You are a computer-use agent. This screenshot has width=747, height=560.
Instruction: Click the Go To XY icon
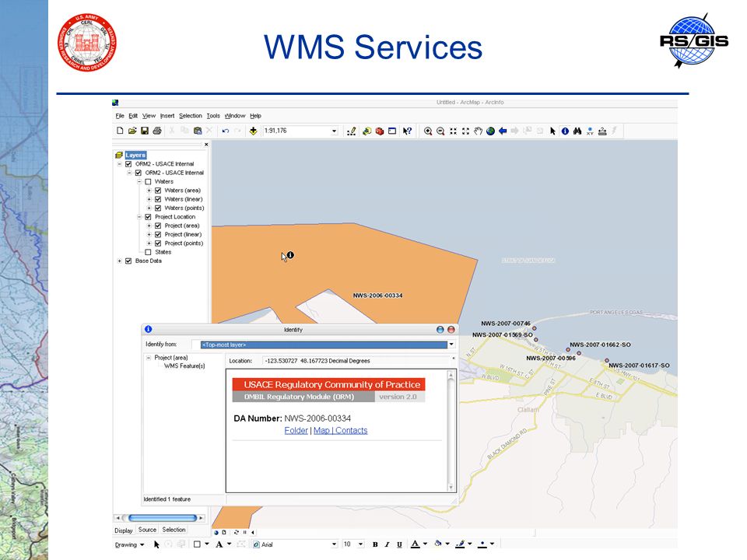(590, 131)
